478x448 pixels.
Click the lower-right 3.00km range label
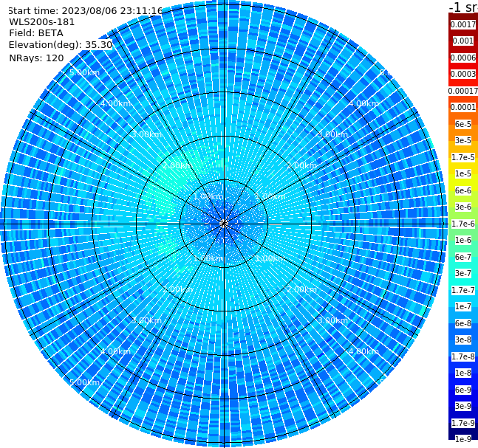tap(332, 320)
